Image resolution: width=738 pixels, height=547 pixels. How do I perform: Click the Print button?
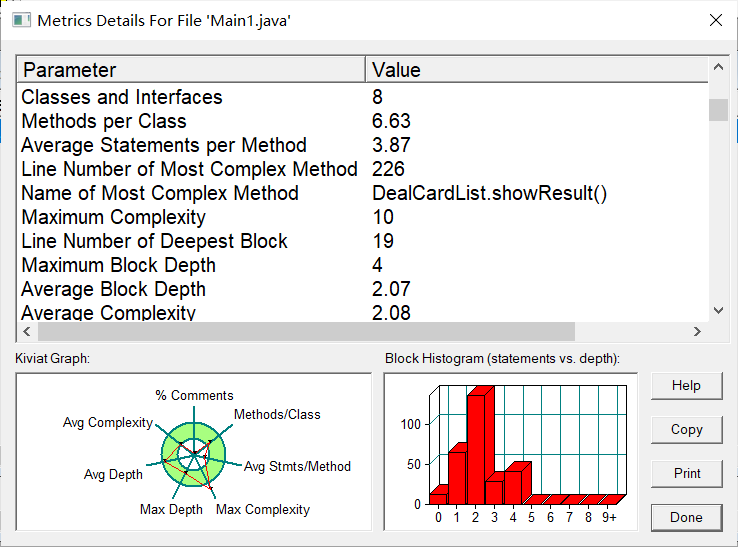686,473
